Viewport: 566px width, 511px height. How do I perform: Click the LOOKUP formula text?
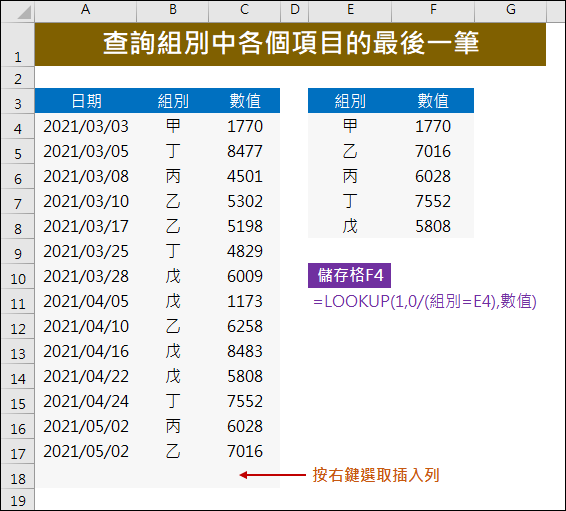(425, 301)
